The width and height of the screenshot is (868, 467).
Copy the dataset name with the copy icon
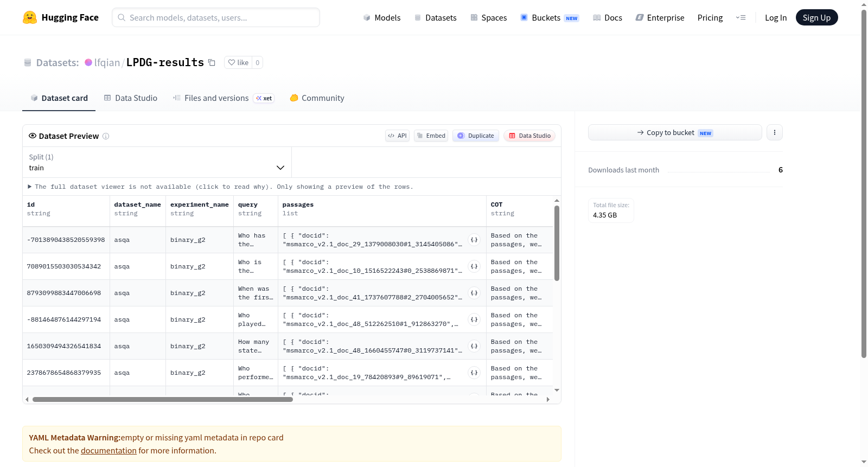pos(212,62)
